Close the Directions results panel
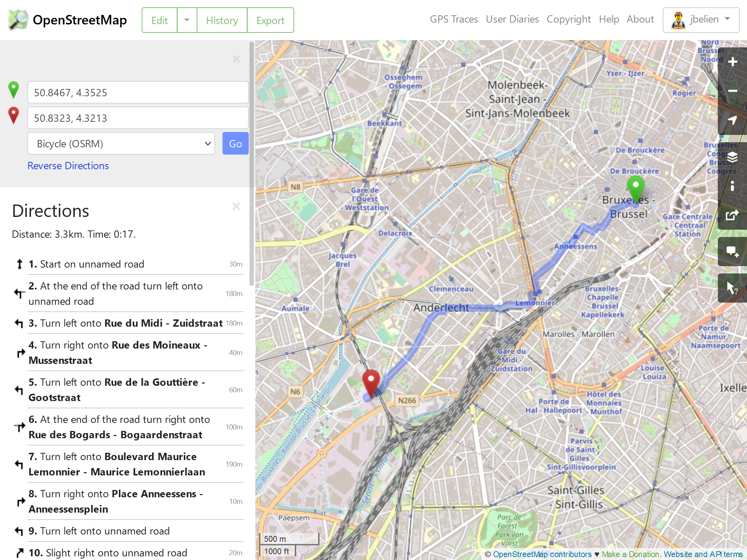The height and width of the screenshot is (560, 747). pos(236,206)
